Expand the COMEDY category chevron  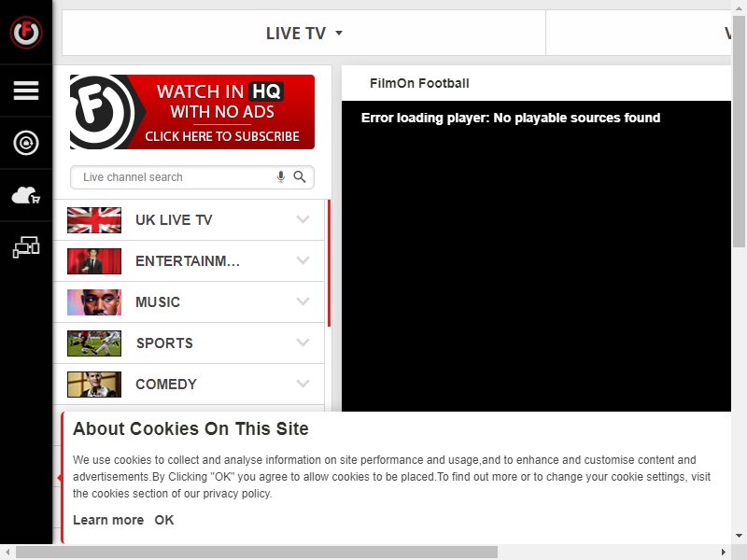coord(303,384)
